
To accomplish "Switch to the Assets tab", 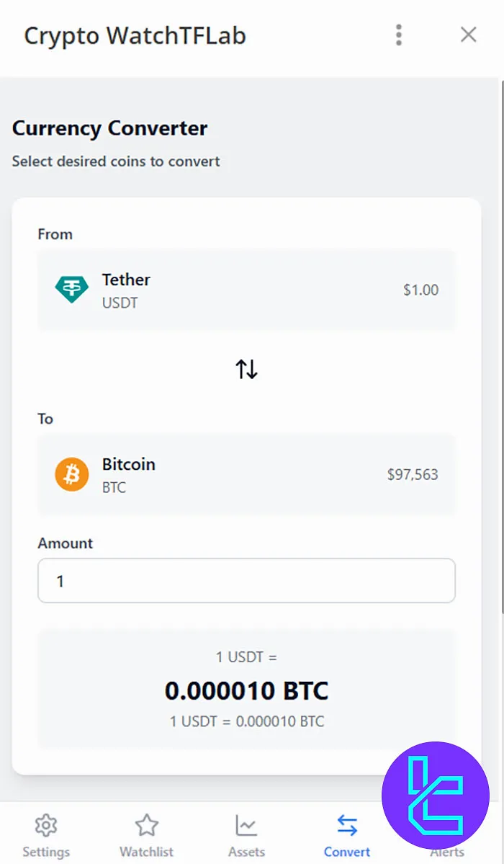I will pyautogui.click(x=246, y=834).
